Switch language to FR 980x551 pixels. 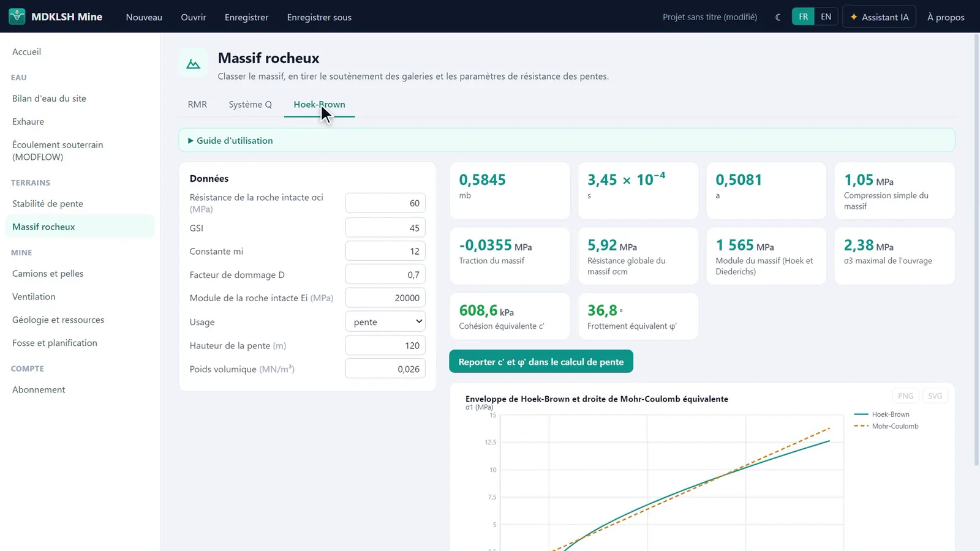pyautogui.click(x=803, y=17)
